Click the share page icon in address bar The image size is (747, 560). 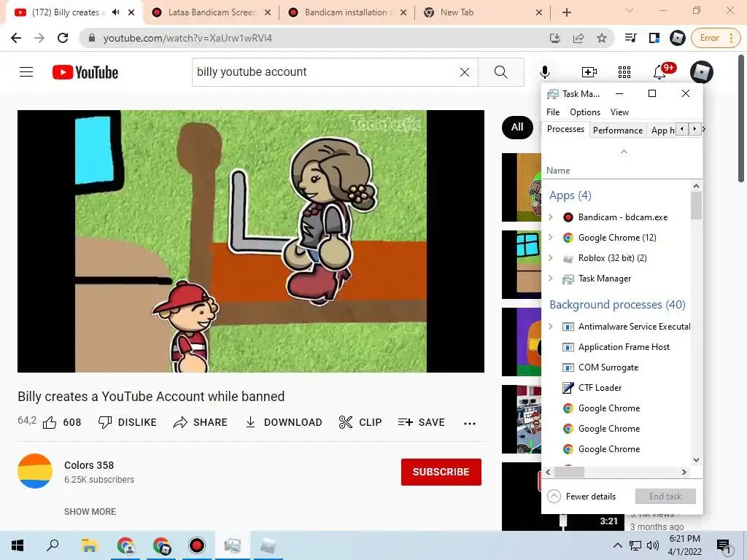click(x=578, y=38)
